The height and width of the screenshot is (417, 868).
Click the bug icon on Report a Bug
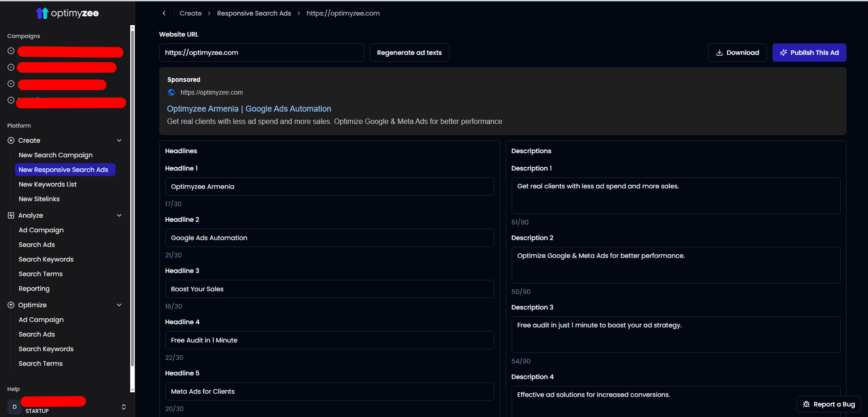807,404
